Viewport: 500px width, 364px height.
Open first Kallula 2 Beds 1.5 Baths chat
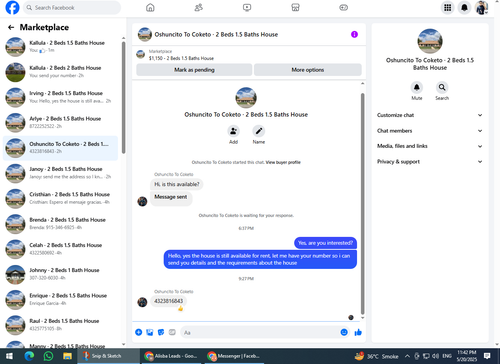[x=61, y=46]
